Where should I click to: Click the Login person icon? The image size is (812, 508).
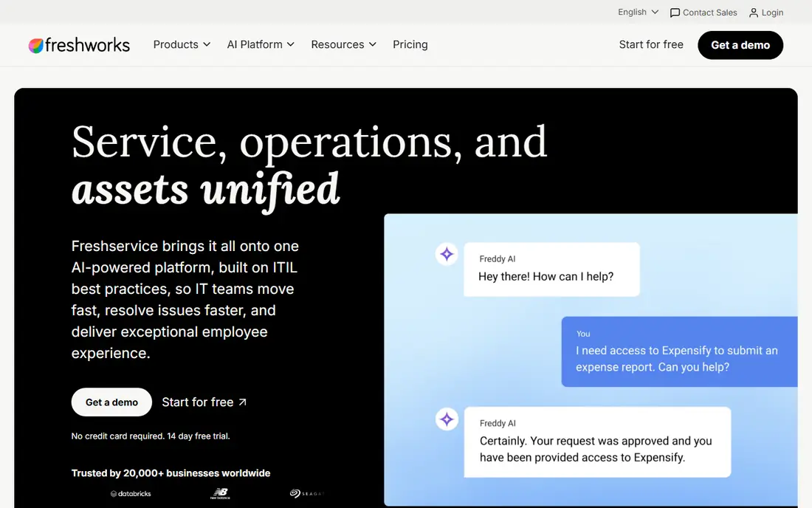click(754, 13)
